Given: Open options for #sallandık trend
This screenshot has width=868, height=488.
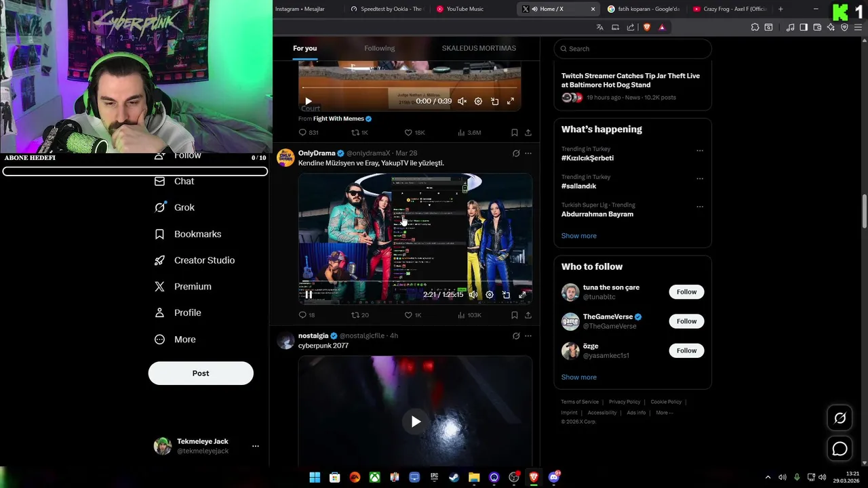Looking at the screenshot, I should click(x=700, y=179).
